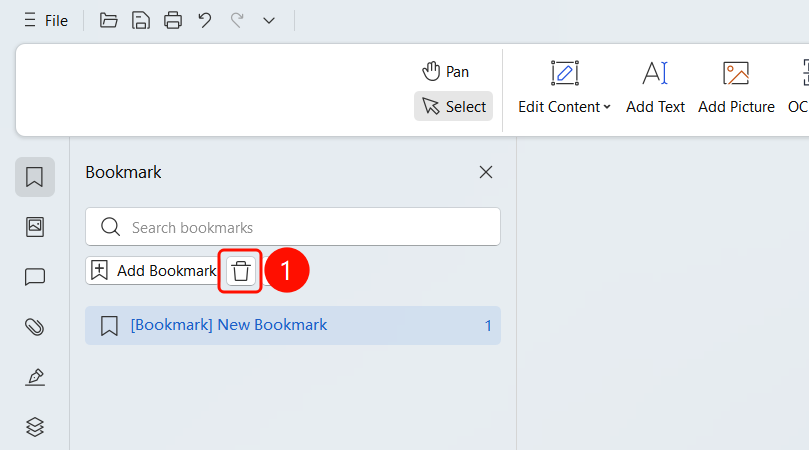Expand the quick access toolbar dropdown
Screen dimensions: 809x450
click(x=269, y=21)
